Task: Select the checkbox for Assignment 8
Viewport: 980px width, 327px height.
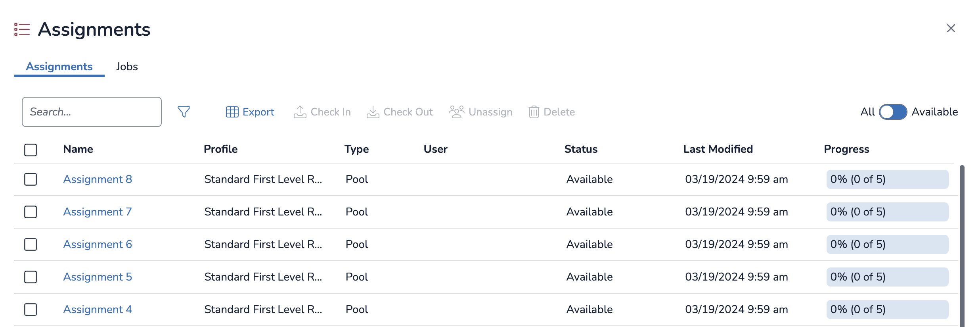Action: 31,179
